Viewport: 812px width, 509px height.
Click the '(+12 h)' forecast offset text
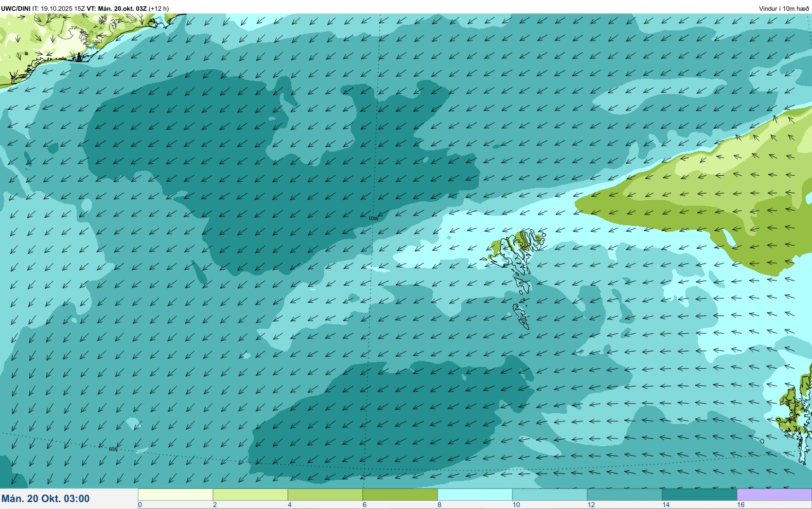click(159, 8)
